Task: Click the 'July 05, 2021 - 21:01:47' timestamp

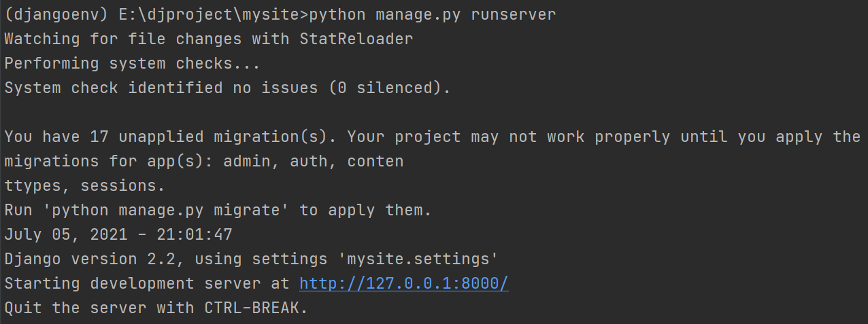Action: point(118,234)
